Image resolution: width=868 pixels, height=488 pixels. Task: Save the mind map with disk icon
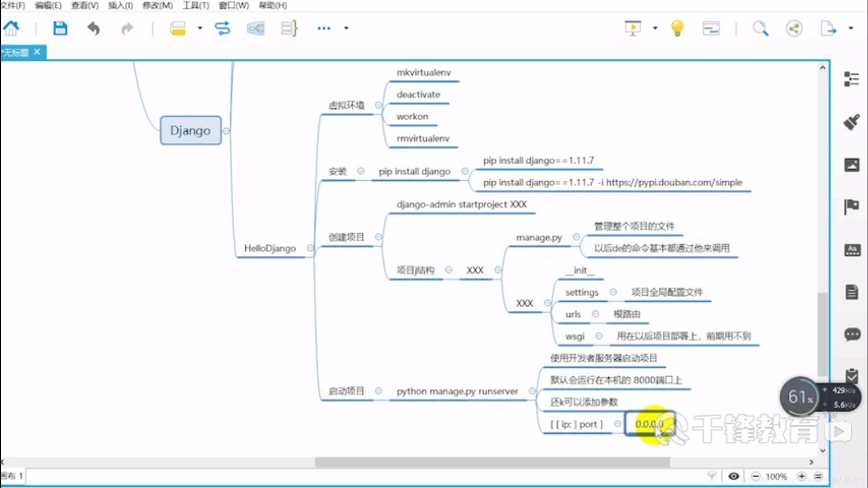pyautogui.click(x=60, y=28)
